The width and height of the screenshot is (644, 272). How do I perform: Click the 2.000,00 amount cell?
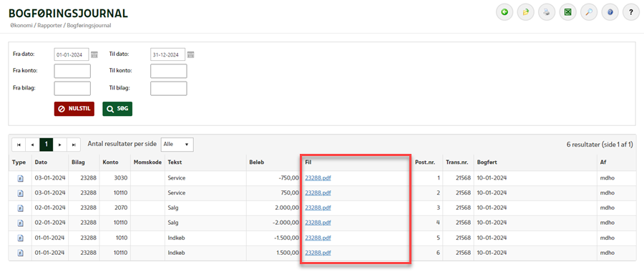(x=273, y=208)
